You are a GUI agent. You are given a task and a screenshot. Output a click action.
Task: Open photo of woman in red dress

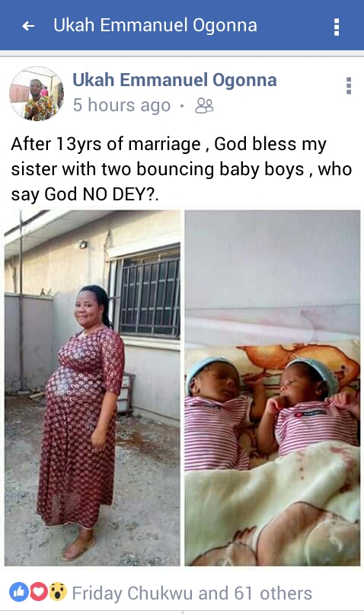(x=92, y=388)
